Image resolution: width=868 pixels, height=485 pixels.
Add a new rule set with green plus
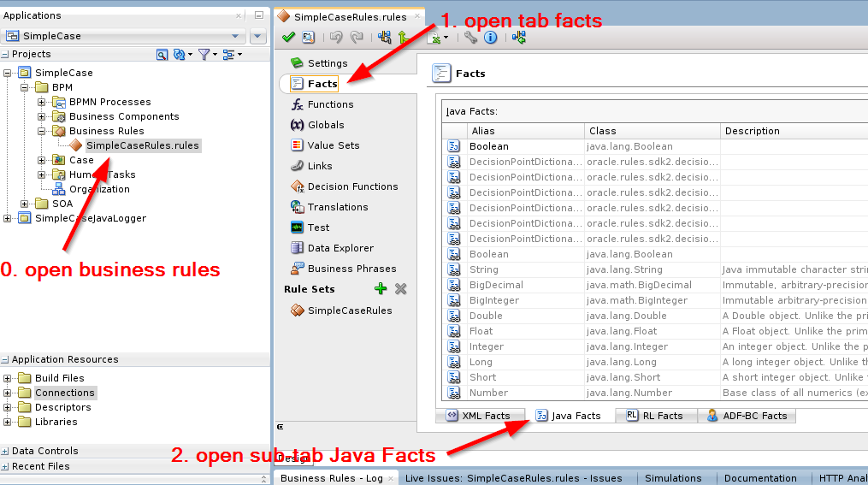[x=381, y=289]
